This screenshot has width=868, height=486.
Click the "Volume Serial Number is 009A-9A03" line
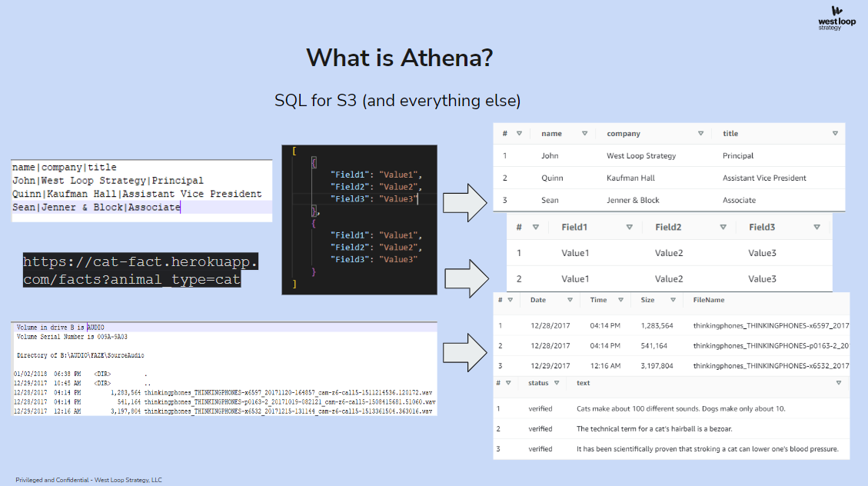[x=72, y=337]
